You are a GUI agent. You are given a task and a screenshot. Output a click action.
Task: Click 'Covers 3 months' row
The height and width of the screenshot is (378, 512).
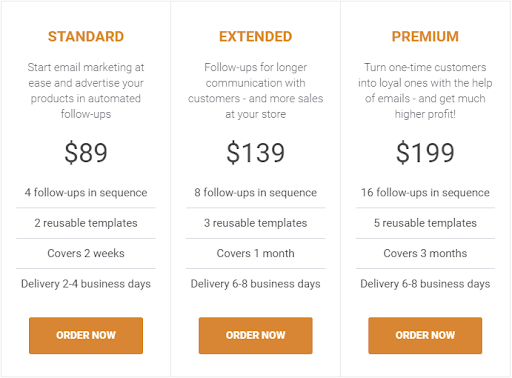(425, 253)
